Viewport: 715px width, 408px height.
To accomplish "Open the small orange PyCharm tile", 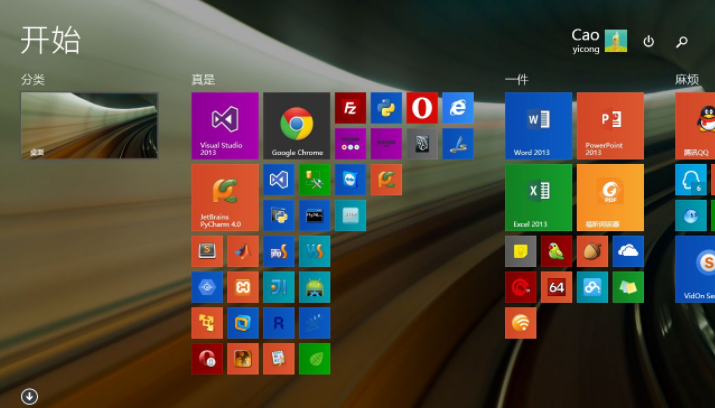I will 386,180.
